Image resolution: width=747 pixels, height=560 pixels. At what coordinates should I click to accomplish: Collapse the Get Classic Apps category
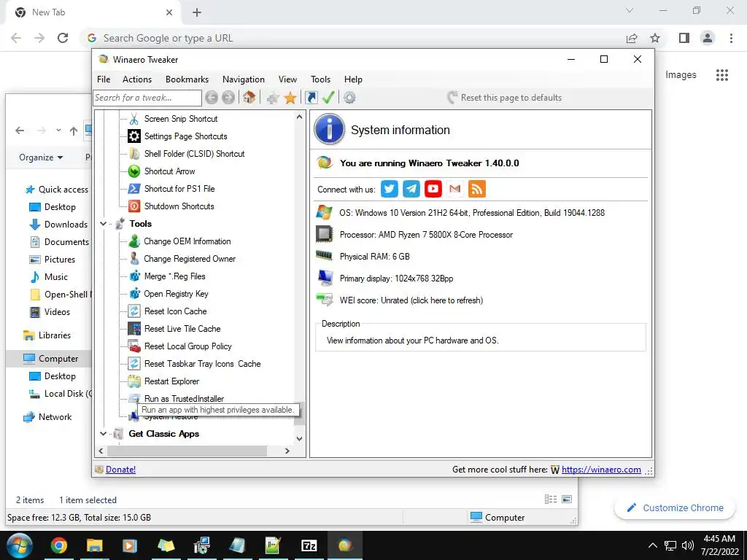[x=104, y=434]
